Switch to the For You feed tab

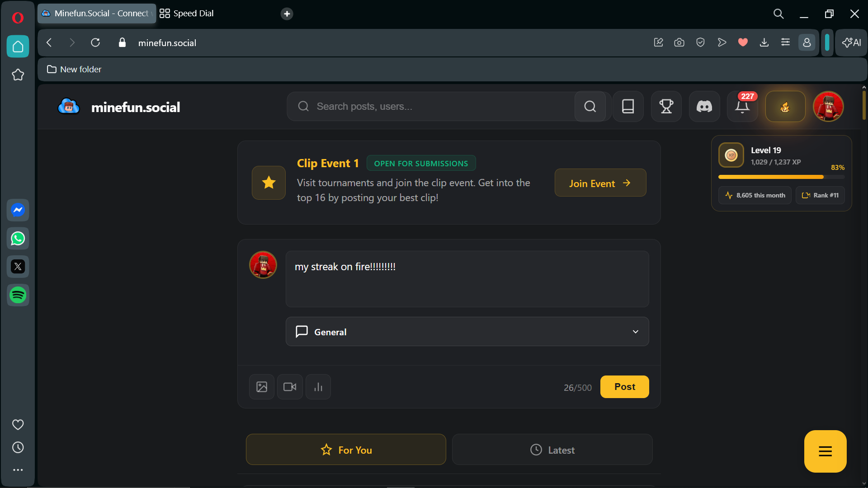tap(346, 450)
